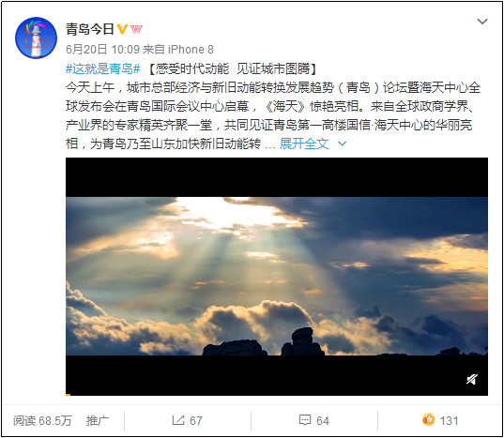Viewport: 504px width, 438px height.
Task: Click the 推广 promote button
Action: (x=98, y=421)
